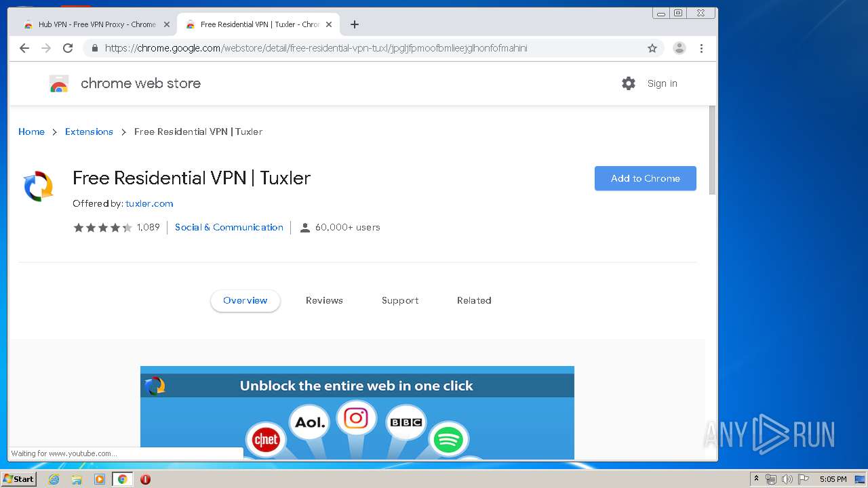Image resolution: width=868 pixels, height=488 pixels.
Task: Bookmark this page with the star icon
Action: (x=652, y=48)
